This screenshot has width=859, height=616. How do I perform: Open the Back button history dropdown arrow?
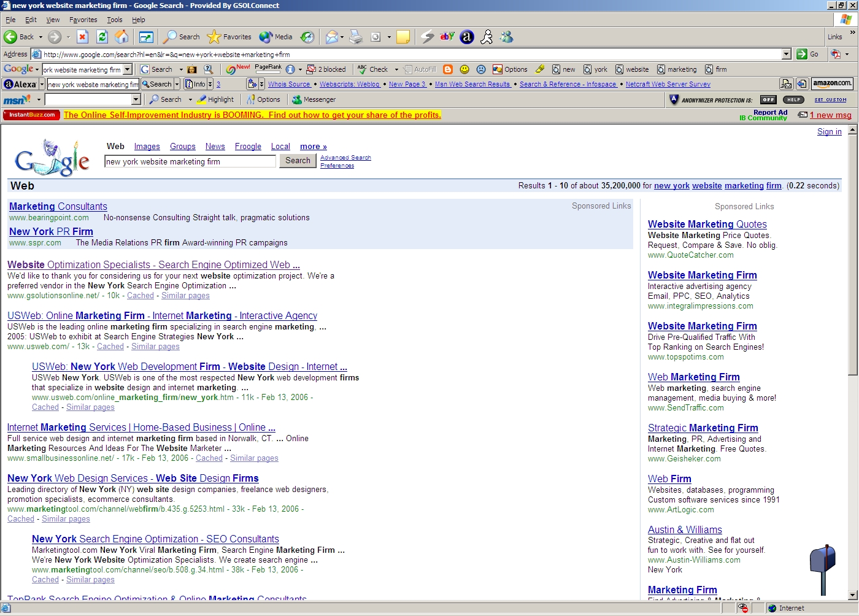40,37
